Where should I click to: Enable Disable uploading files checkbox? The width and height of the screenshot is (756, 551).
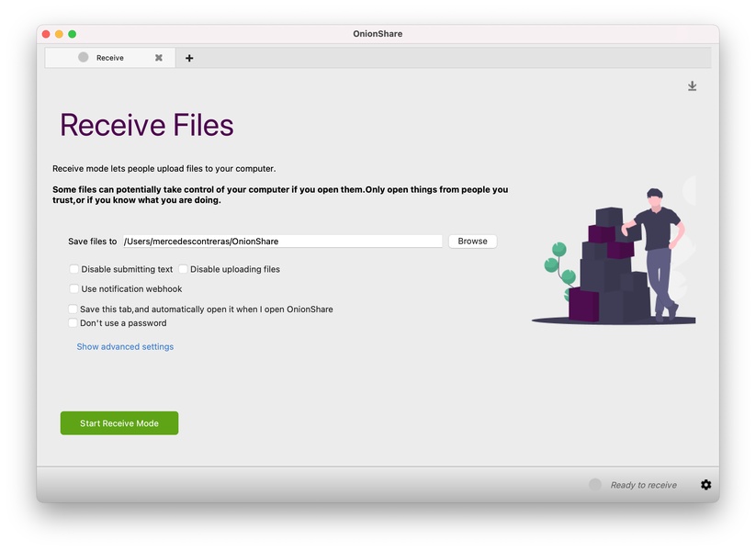183,269
